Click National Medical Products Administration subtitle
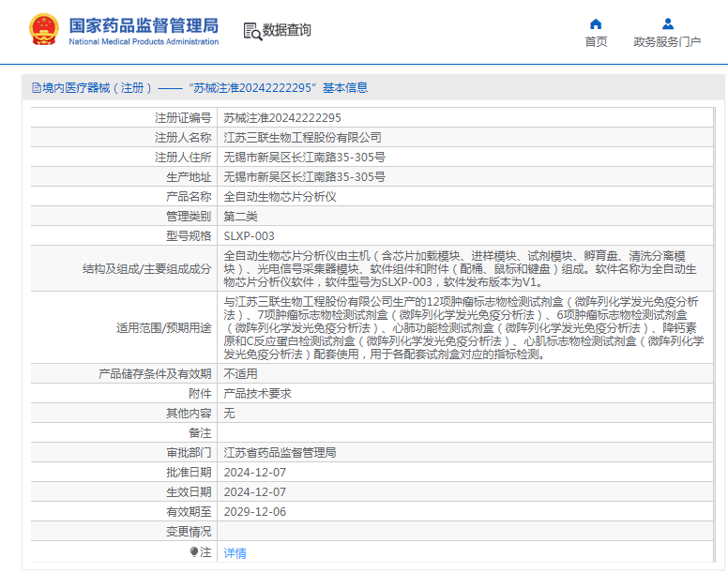The image size is (728, 573). point(144,42)
